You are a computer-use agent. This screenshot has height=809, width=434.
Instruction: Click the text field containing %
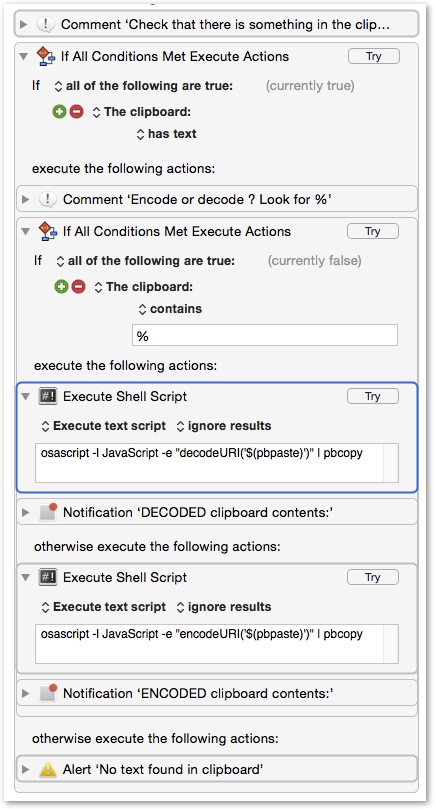click(265, 335)
